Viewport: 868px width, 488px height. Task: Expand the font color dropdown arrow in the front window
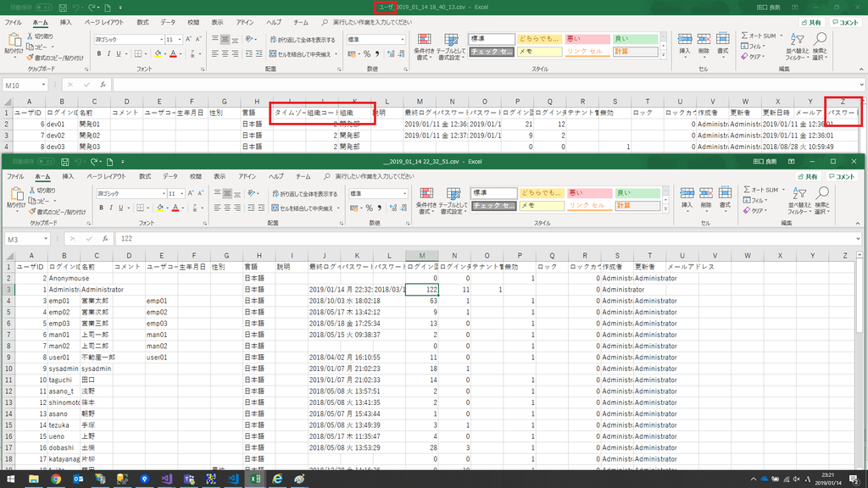coord(183,208)
